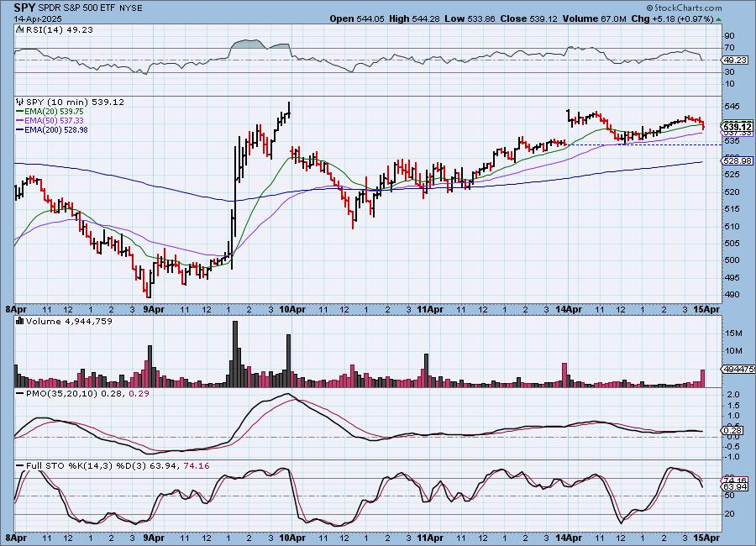
Task: Click the Open 544.05 value
Action: 357,18
